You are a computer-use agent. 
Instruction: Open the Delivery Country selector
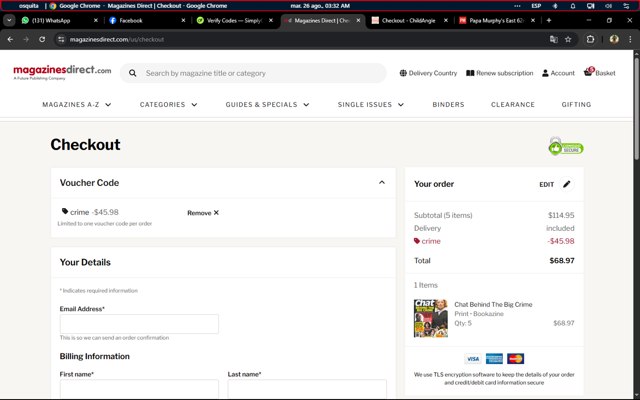pos(428,73)
